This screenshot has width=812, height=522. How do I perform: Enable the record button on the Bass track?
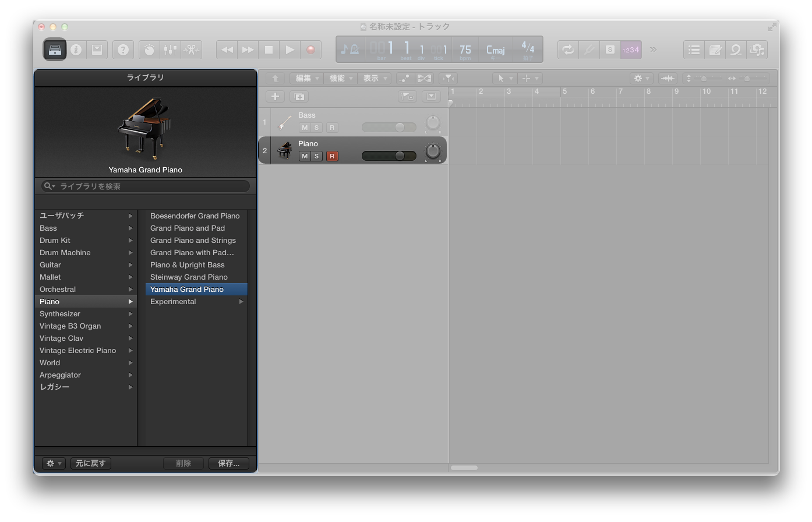pos(333,128)
